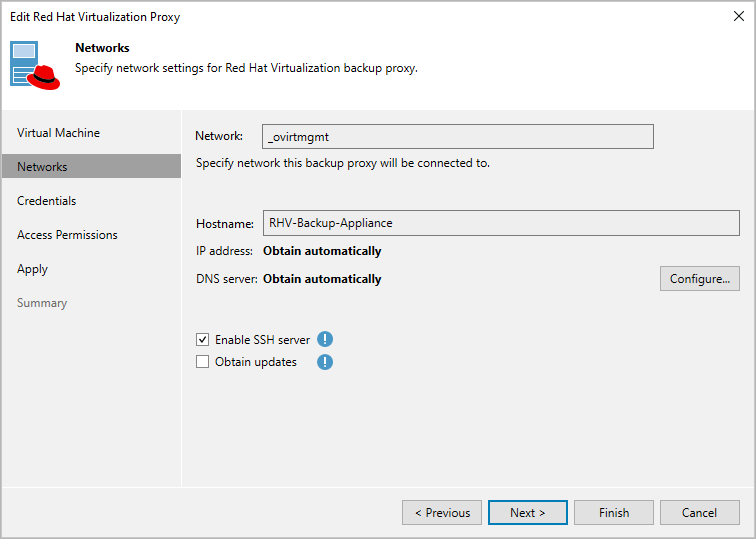Screen dimensions: 756x539
Task: Open the Credentials step
Action: tap(46, 201)
